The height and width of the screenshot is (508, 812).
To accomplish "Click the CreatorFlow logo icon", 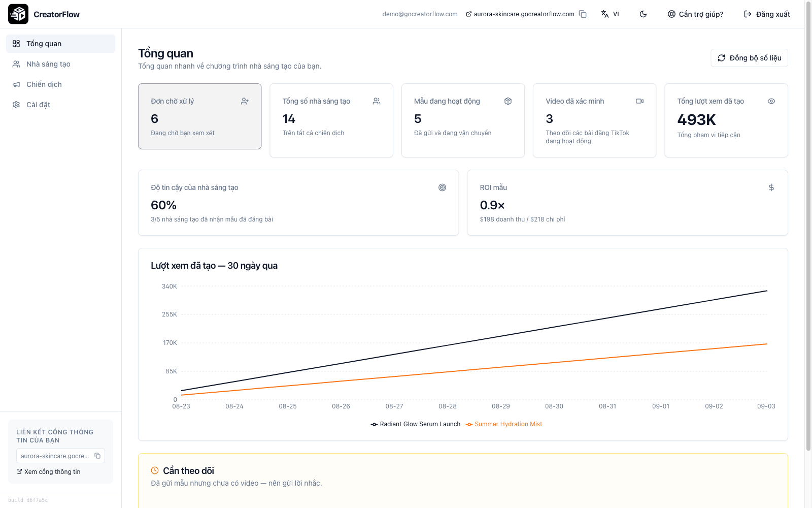I will (x=18, y=14).
